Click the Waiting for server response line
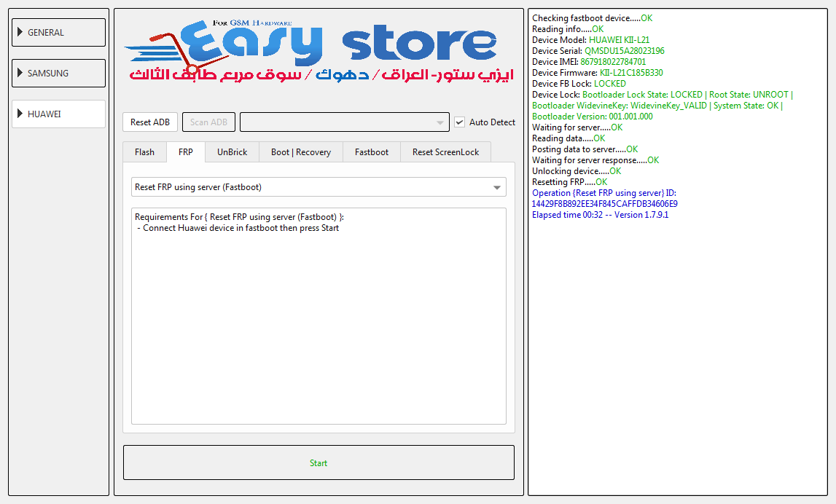Screen dimensions: 836x504 [595, 160]
